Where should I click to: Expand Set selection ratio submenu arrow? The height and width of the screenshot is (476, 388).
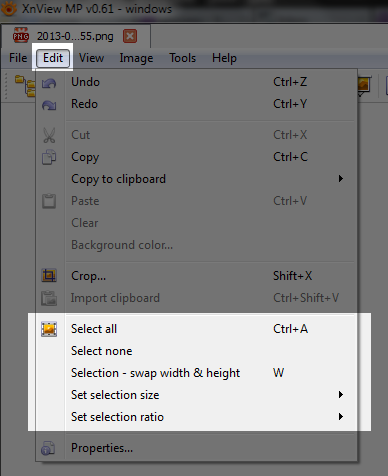click(x=341, y=417)
